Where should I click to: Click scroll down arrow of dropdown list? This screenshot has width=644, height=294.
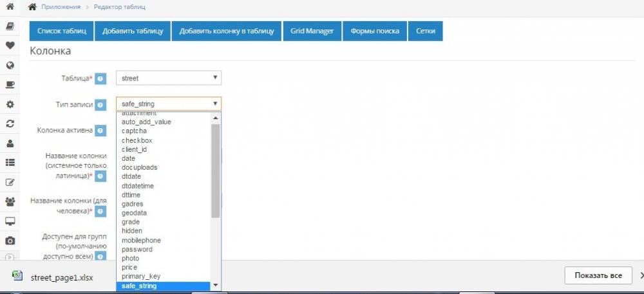(x=216, y=286)
